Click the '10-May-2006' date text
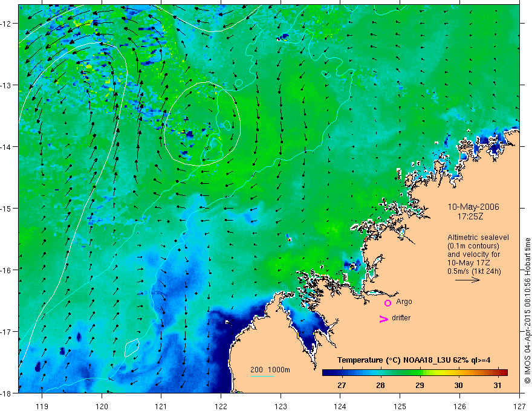Screen dimensions: 532x411 point(473,207)
